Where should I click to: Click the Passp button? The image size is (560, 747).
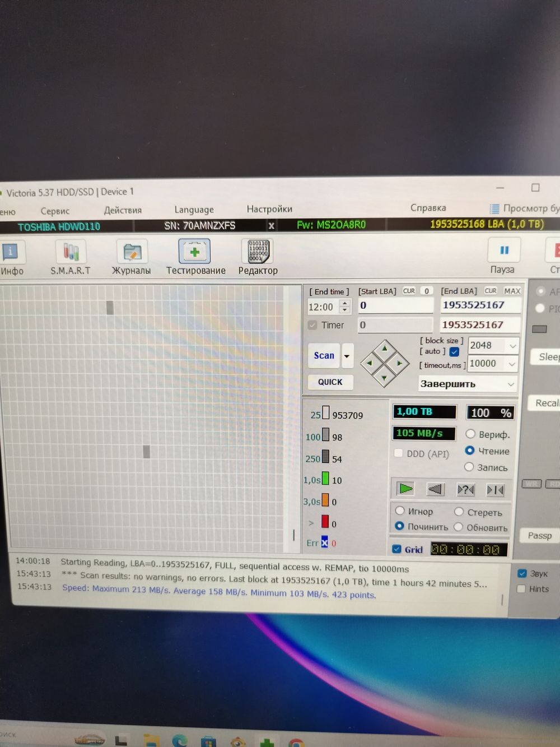point(539,535)
